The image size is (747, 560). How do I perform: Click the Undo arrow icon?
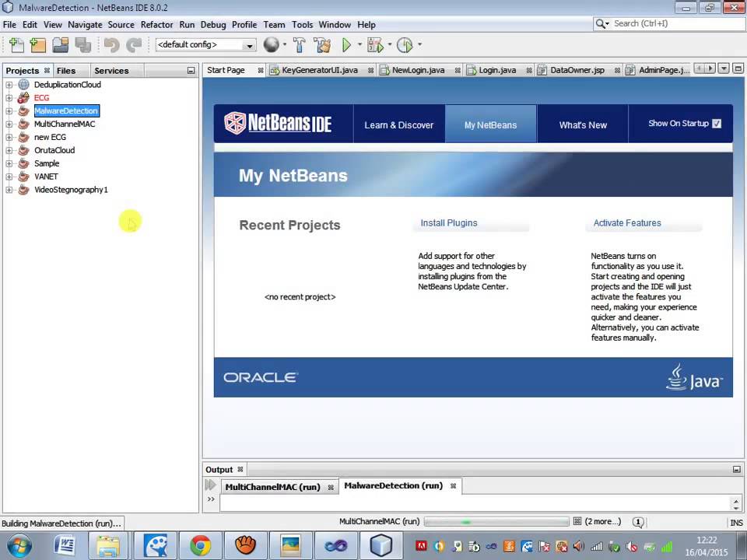pos(111,45)
